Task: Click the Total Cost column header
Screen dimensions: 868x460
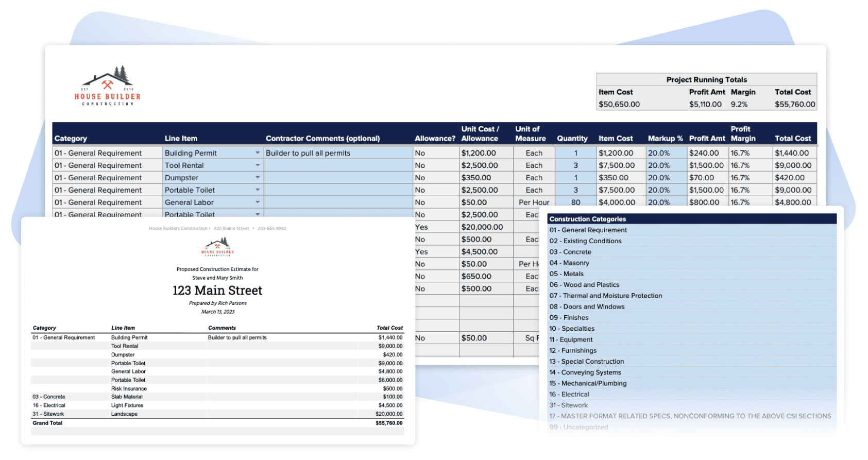Action: click(792, 139)
